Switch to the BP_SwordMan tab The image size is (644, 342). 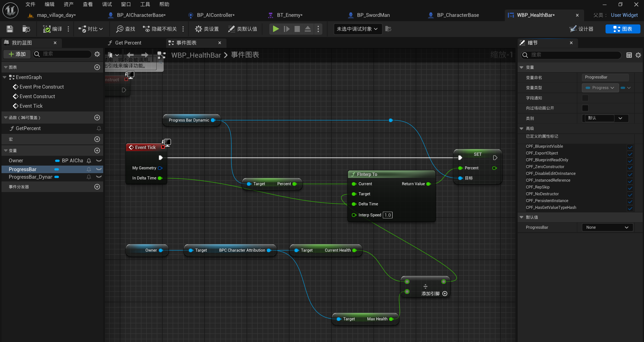[x=373, y=15]
